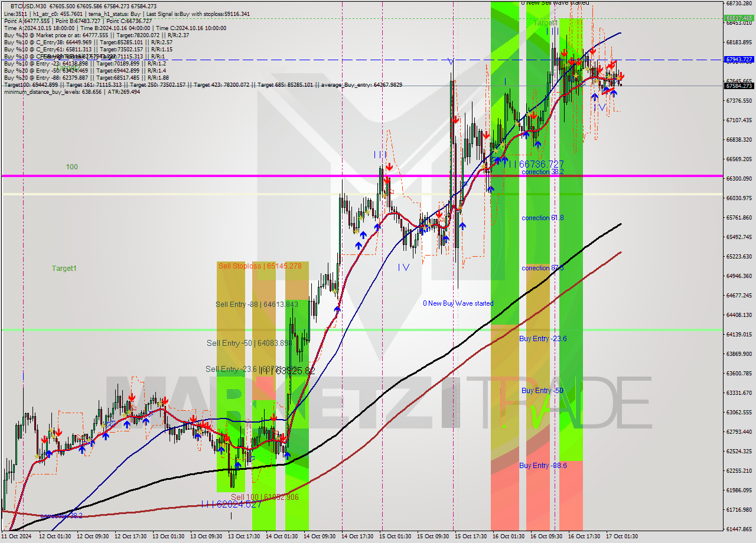Click the 64139.010 price axis value
The width and height of the screenshot is (756, 543).
tap(739, 335)
